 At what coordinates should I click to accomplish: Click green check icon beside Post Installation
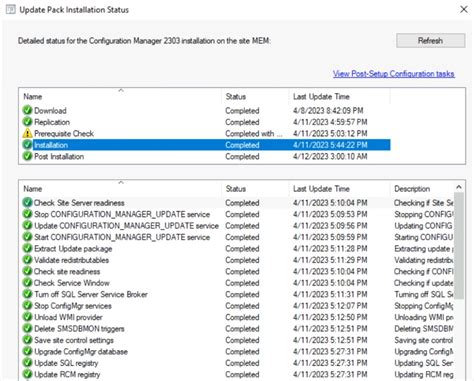click(x=27, y=156)
